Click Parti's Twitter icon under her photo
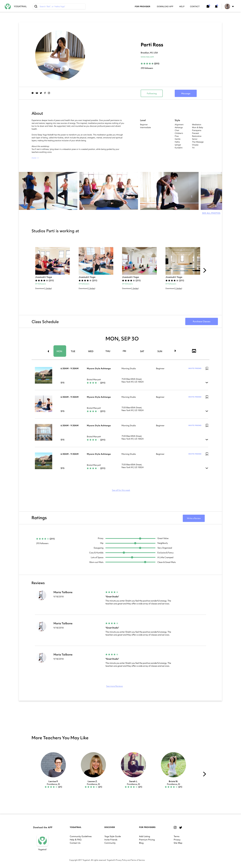241x868 pixels. click(x=41, y=93)
